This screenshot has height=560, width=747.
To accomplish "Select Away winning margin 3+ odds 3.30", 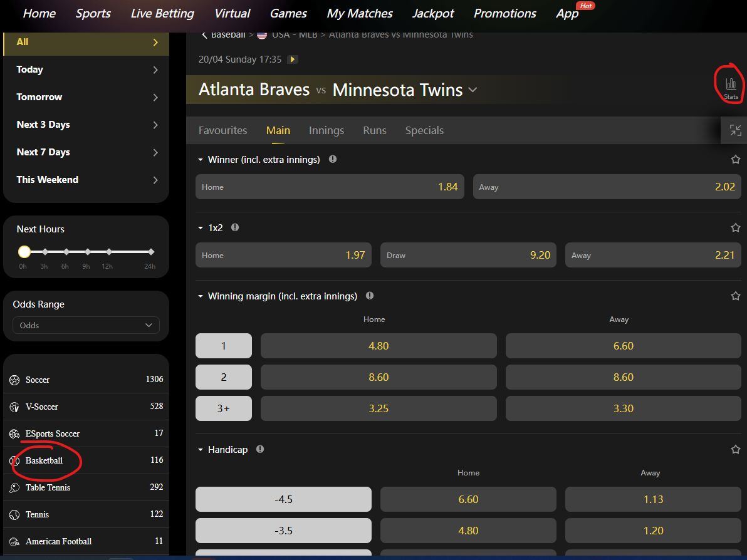I will point(623,408).
